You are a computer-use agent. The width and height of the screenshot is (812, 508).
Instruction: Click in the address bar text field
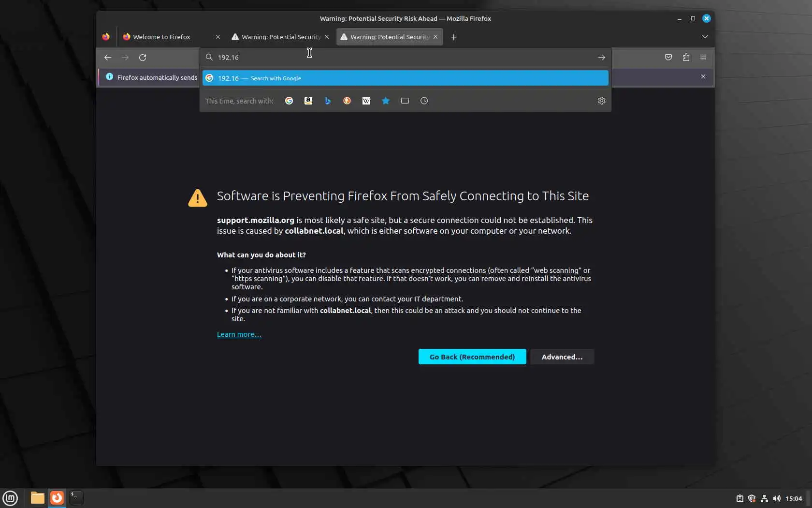click(x=405, y=57)
